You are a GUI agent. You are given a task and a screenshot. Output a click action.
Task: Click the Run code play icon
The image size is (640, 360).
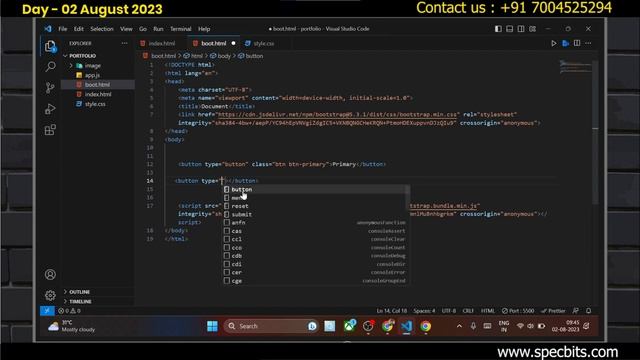tap(553, 43)
